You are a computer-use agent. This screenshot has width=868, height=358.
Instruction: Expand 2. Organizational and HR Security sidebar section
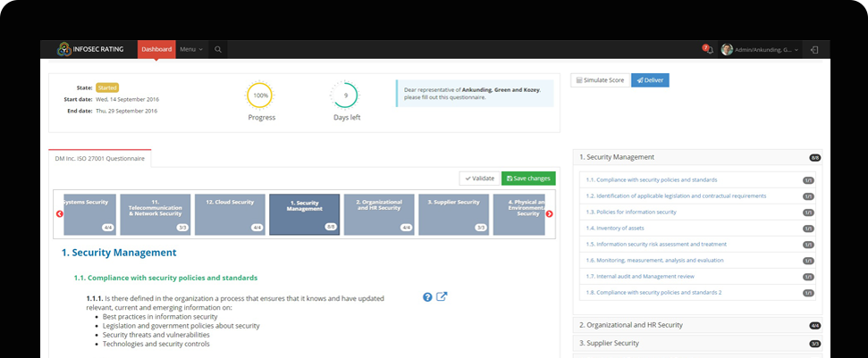[x=697, y=325]
